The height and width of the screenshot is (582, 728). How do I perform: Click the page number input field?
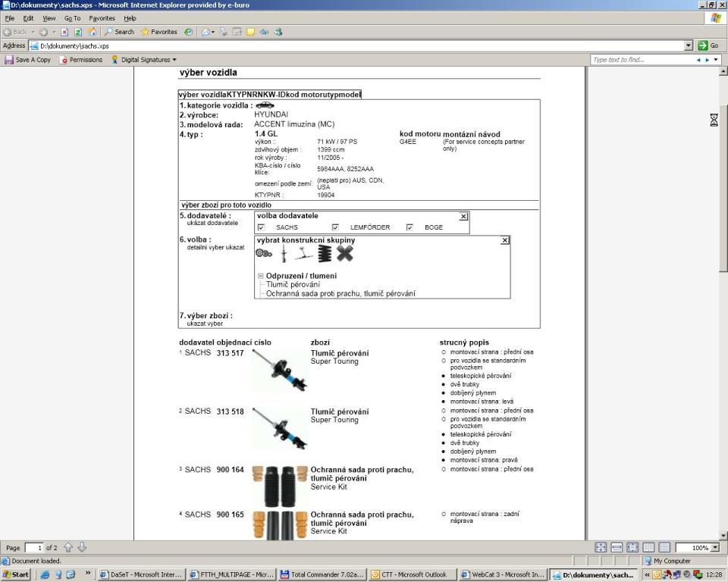34,548
